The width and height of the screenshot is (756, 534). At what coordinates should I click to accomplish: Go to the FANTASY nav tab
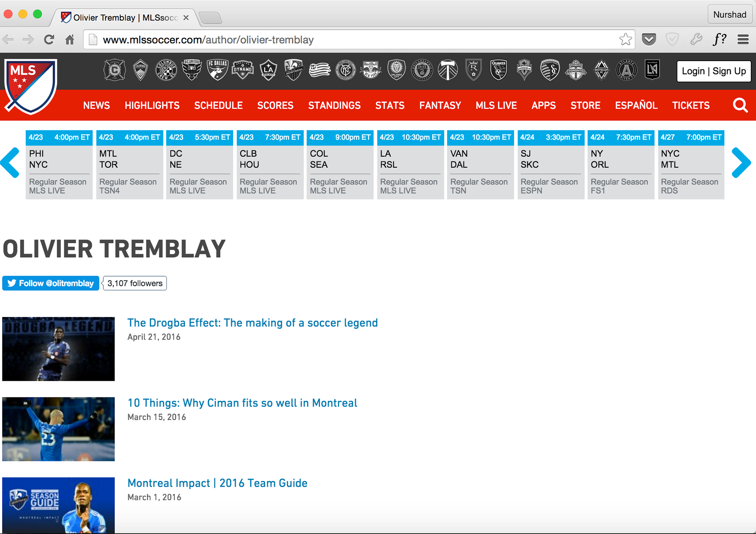tap(440, 106)
